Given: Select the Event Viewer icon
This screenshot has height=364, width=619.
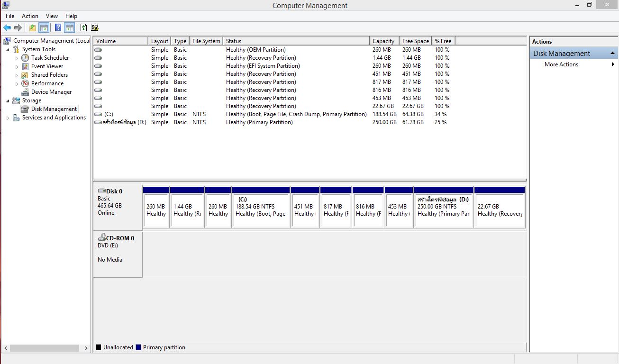Looking at the screenshot, I should pos(25,66).
